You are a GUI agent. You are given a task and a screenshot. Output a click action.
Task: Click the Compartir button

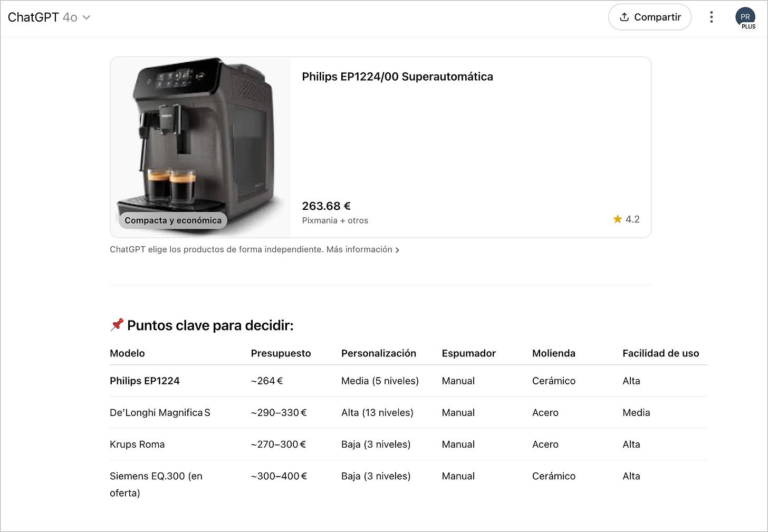click(x=650, y=17)
